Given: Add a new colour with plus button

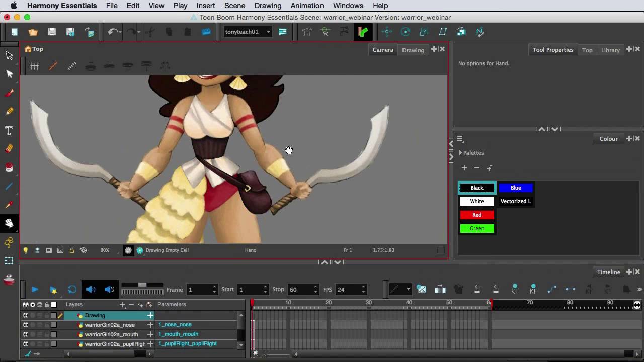Looking at the screenshot, I should pos(464,168).
